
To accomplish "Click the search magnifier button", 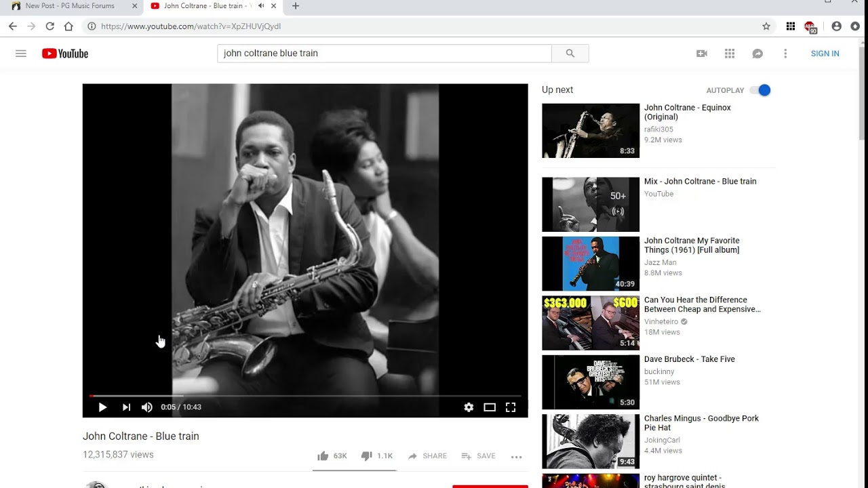I will coord(570,54).
